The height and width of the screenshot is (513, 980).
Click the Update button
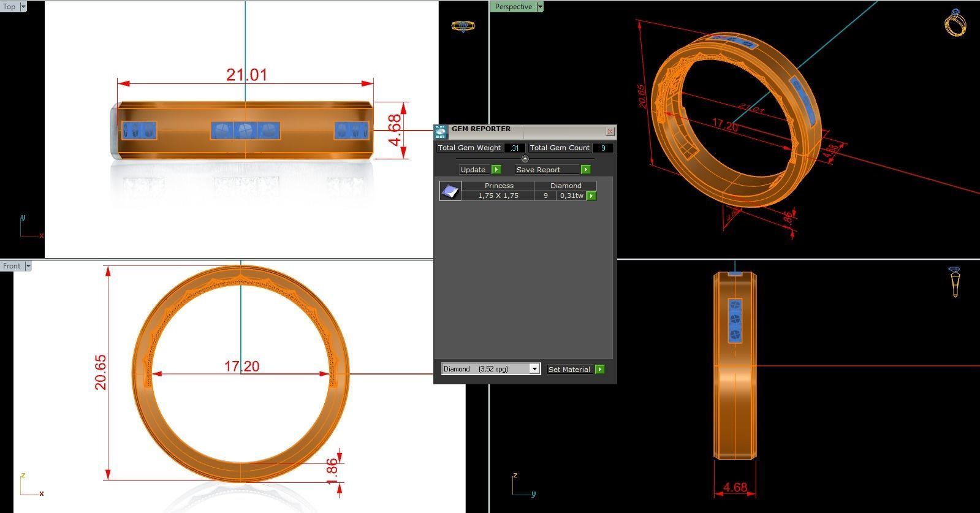pos(473,170)
